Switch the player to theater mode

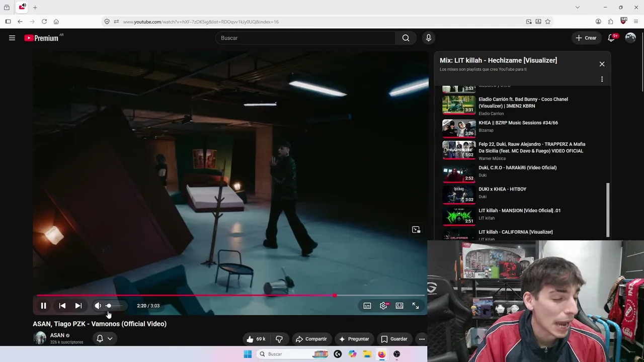(399, 306)
